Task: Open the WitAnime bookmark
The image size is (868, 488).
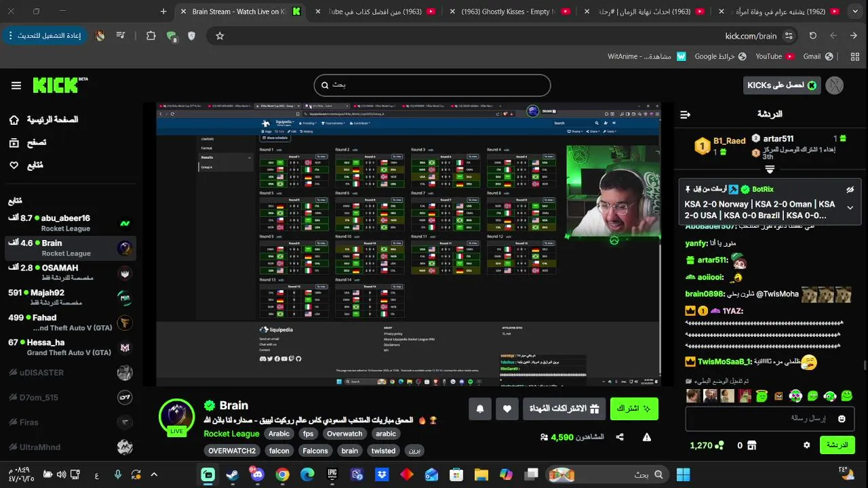Action: (647, 56)
